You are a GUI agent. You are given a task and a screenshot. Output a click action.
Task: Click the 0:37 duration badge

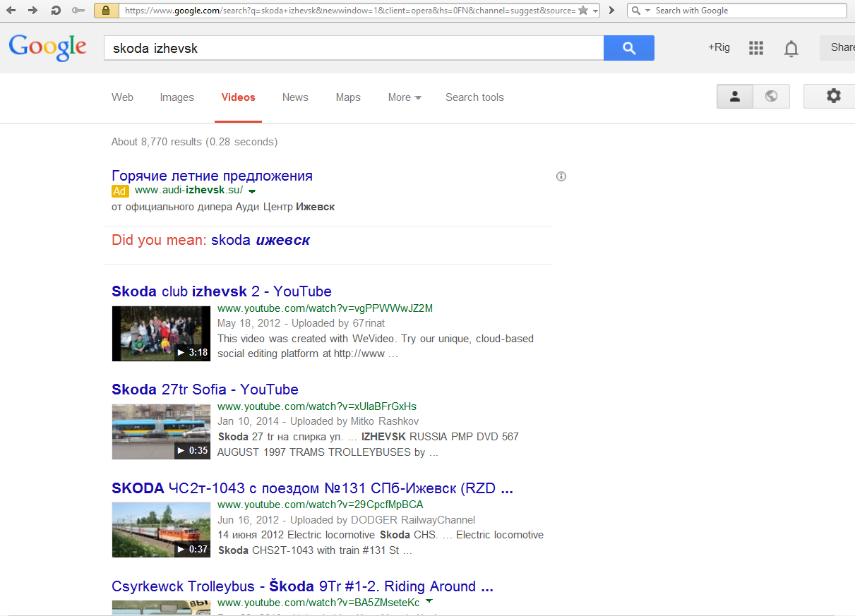click(192, 549)
